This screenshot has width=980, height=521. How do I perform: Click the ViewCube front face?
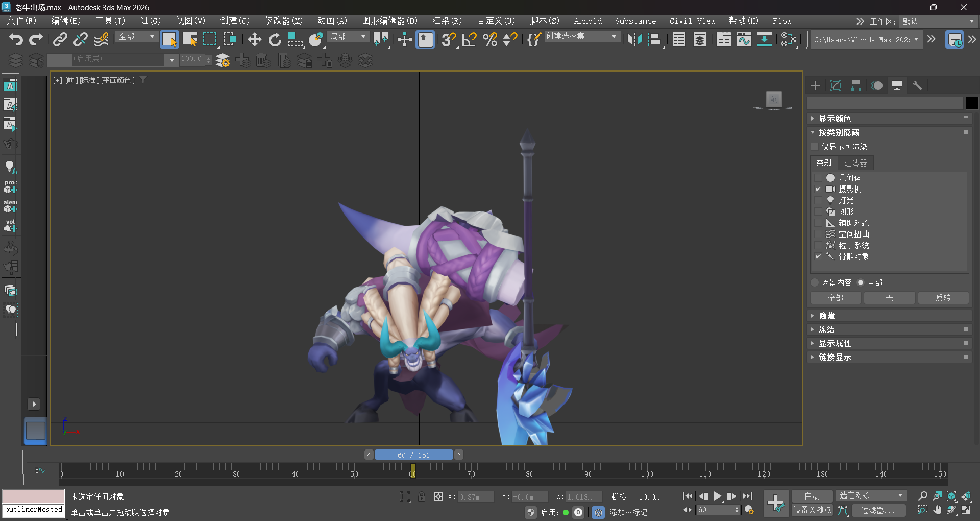(774, 100)
